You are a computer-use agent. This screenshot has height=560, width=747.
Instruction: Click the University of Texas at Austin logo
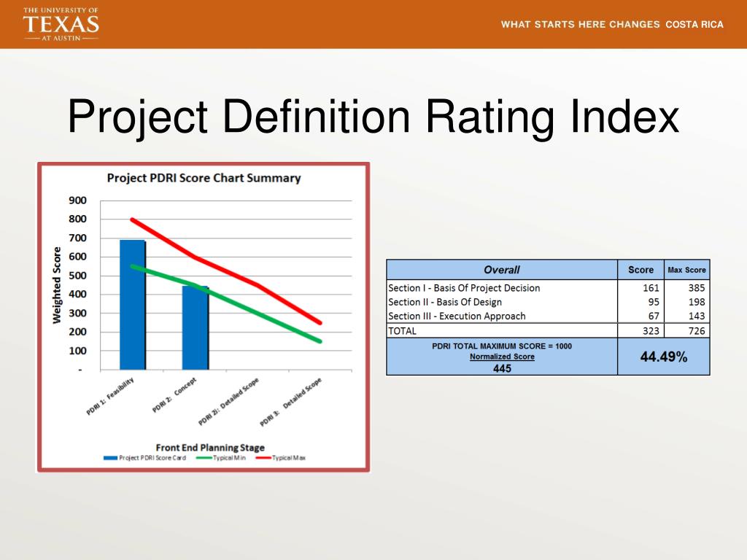click(61, 24)
